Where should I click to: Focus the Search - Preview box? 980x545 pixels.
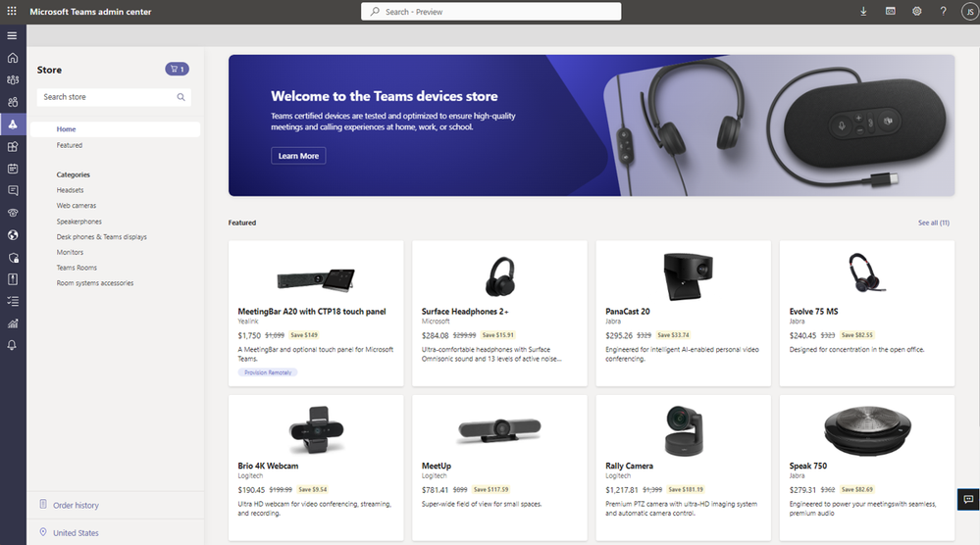490,11
